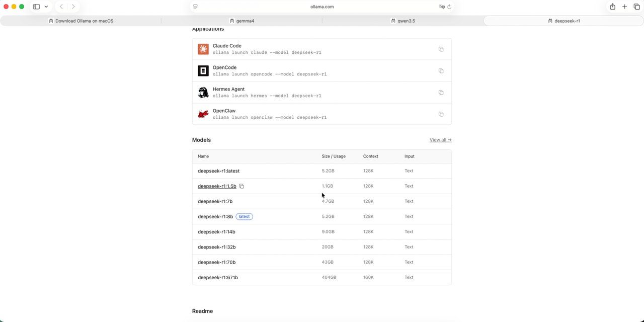Copy the OpenClaw launch command
Viewport: 644px width, 322px height.
click(x=441, y=114)
